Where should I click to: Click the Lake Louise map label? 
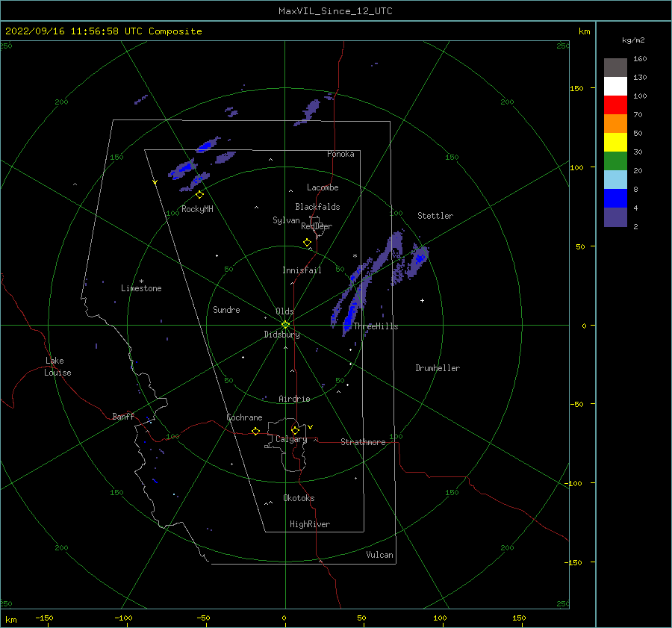tap(57, 367)
